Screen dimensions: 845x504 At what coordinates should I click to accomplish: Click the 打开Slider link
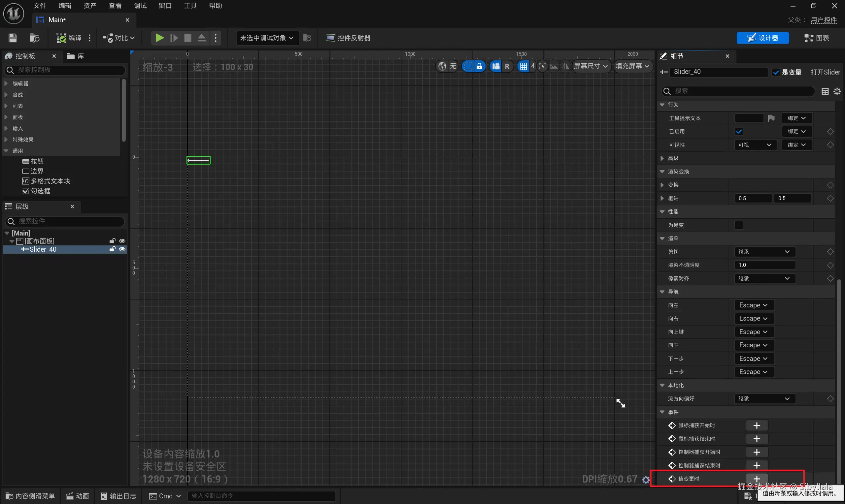[825, 72]
